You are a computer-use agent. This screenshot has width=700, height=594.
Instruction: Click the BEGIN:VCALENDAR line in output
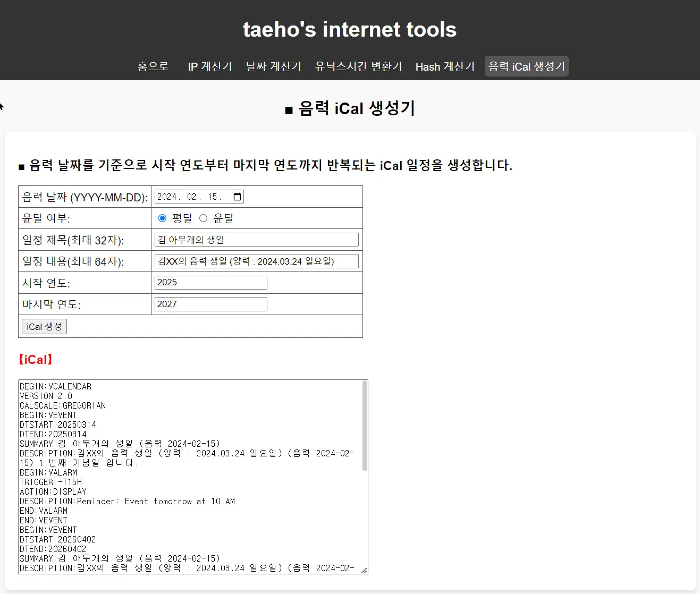[x=56, y=386]
